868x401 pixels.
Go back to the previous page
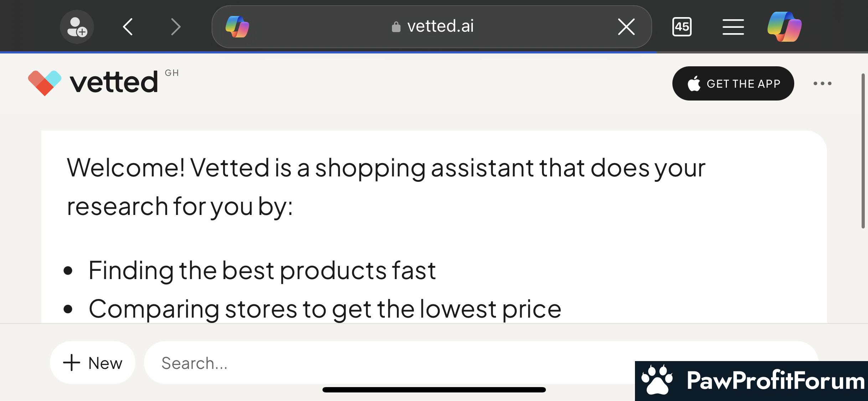click(128, 27)
